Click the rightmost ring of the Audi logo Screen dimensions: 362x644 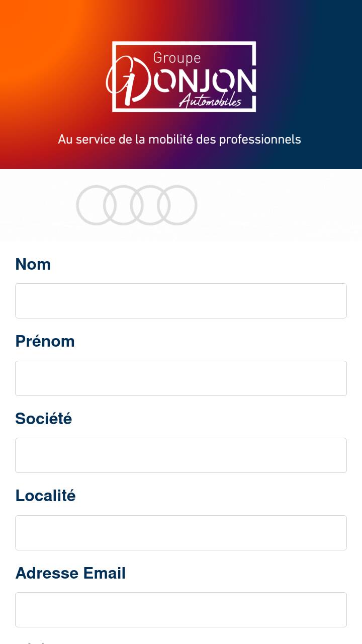pyautogui.click(x=177, y=205)
